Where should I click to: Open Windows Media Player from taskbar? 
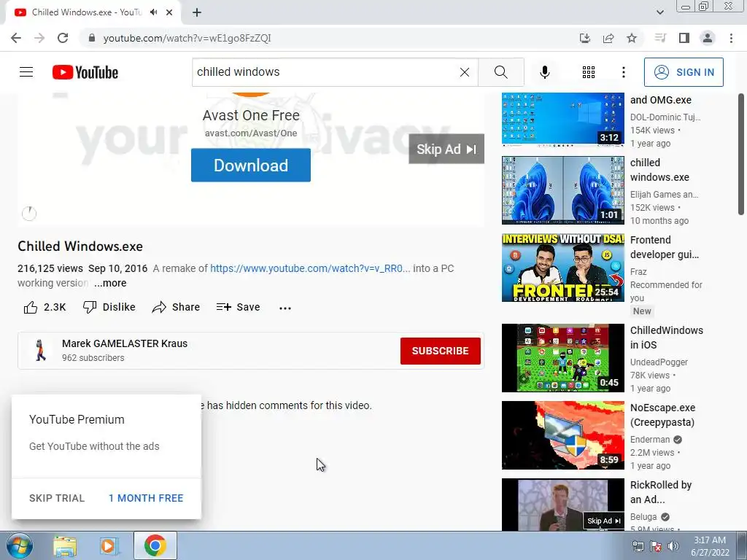coord(109,546)
